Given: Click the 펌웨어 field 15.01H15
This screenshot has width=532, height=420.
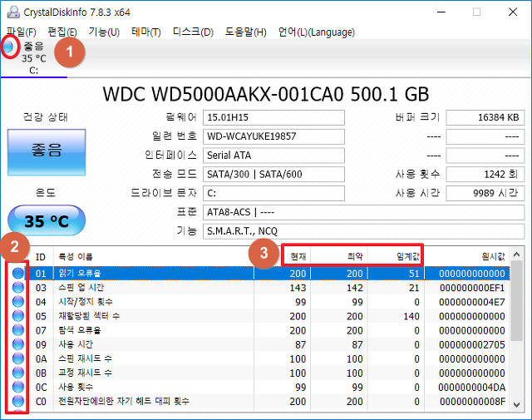Looking at the screenshot, I should pyautogui.click(x=273, y=117).
